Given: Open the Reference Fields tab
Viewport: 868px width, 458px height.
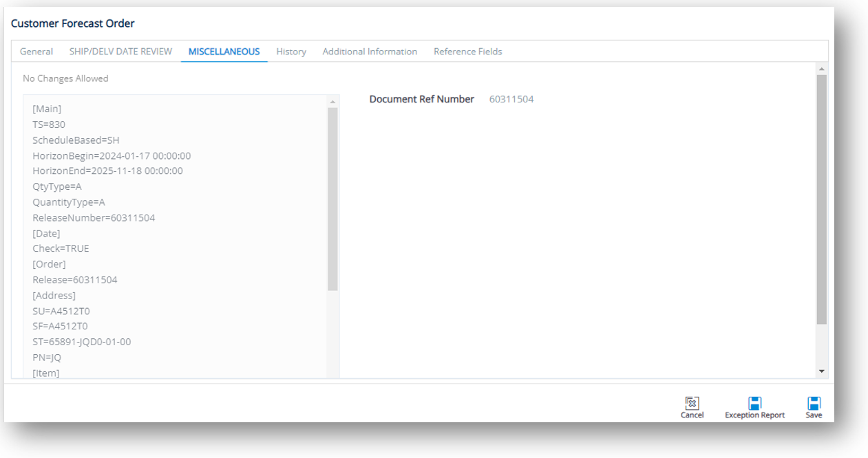Looking at the screenshot, I should [x=468, y=52].
